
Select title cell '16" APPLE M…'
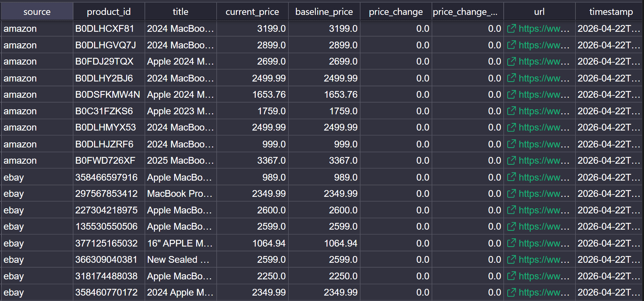[x=181, y=243]
